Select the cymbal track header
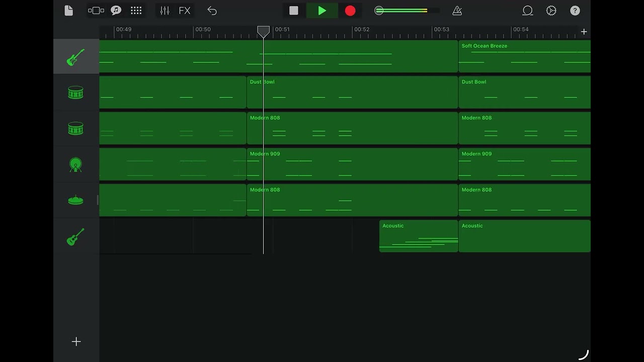 click(x=76, y=201)
